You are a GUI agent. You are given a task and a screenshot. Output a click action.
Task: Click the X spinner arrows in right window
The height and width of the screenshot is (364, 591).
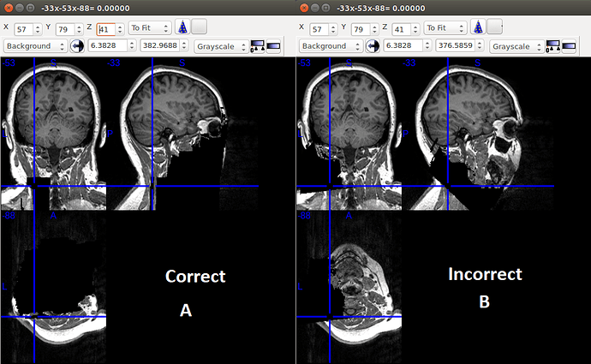pos(333,29)
